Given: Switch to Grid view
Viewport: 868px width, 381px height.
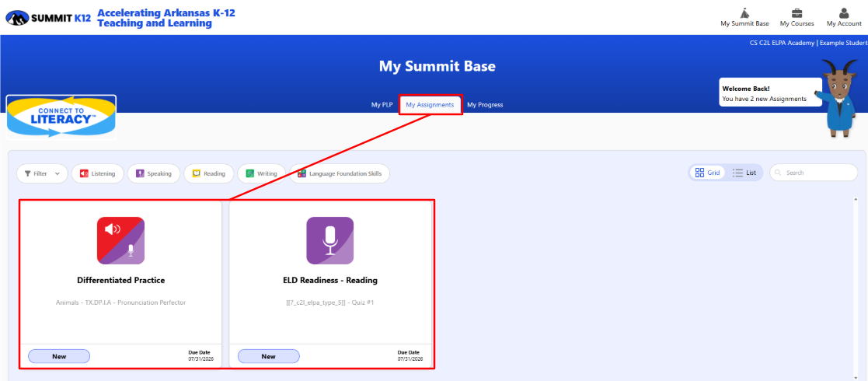Looking at the screenshot, I should point(707,173).
